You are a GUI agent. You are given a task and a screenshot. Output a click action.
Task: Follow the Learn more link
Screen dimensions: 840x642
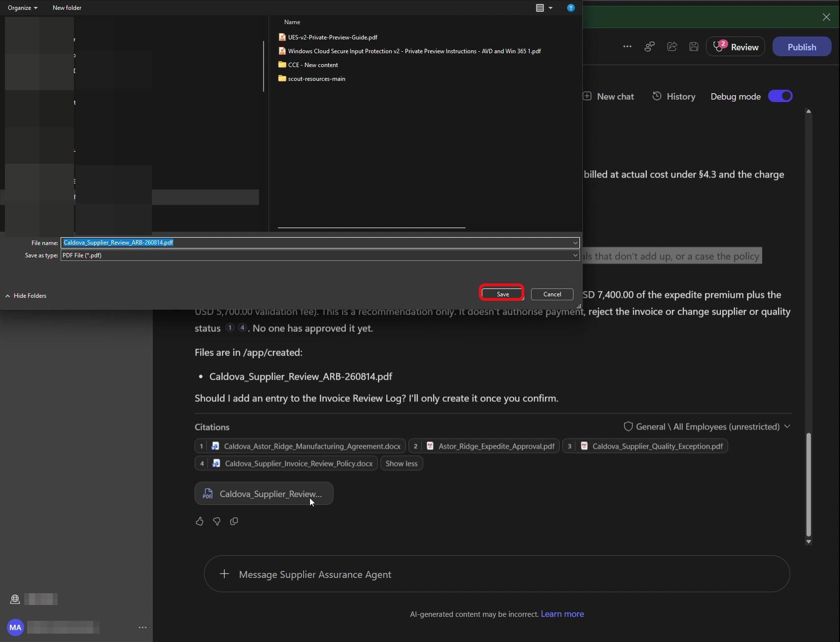(562, 614)
